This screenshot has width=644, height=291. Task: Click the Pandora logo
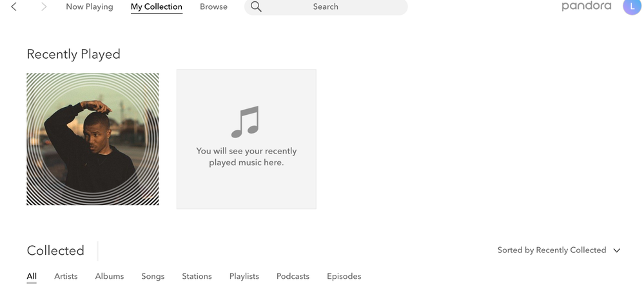click(586, 6)
